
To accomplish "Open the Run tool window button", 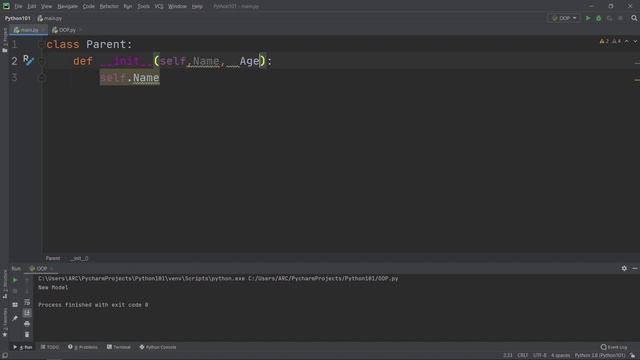I will tap(22, 347).
